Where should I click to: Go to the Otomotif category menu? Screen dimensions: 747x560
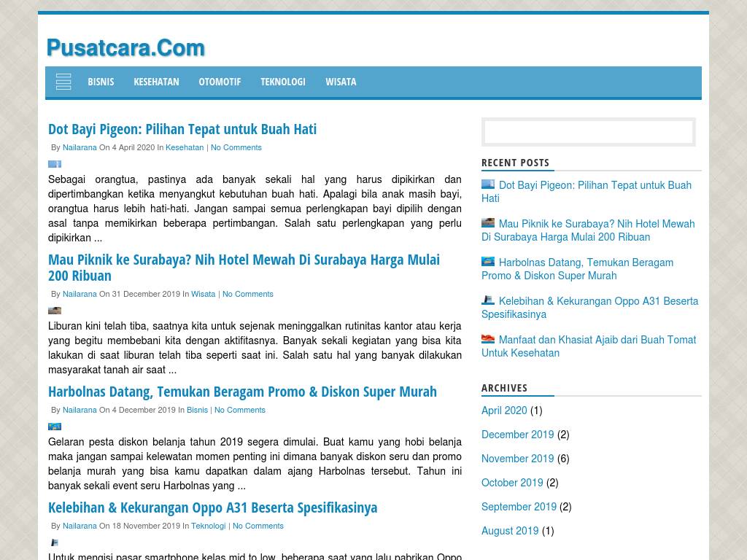220,82
